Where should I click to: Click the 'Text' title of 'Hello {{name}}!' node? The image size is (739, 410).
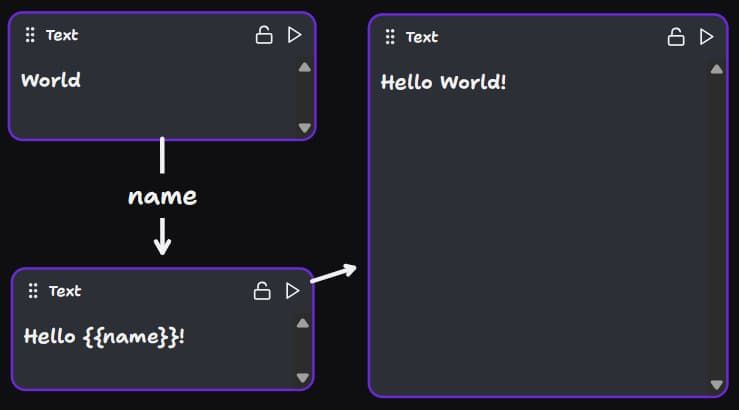(65, 291)
